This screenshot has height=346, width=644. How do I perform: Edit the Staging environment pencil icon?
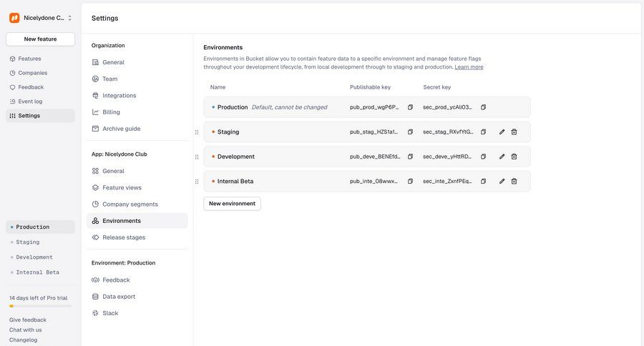[x=502, y=132]
